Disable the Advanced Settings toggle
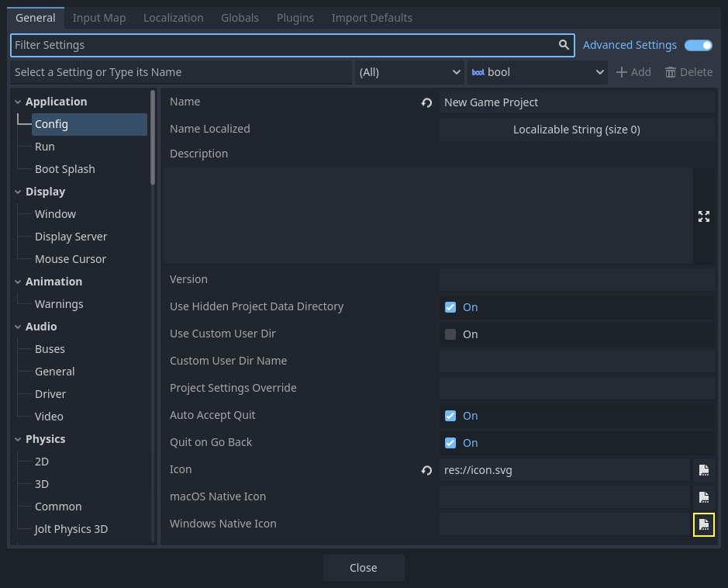The width and height of the screenshot is (728, 588). coord(697,45)
